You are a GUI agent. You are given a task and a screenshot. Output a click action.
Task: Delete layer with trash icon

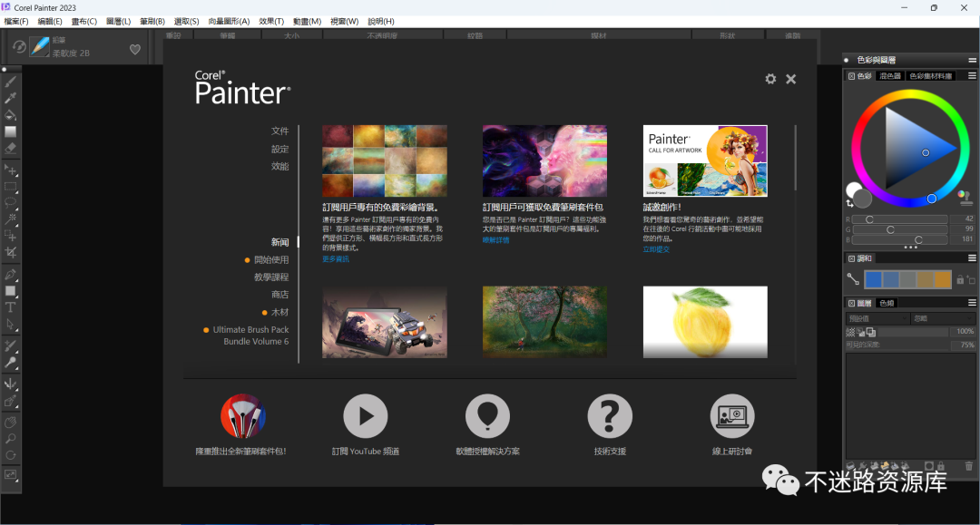(969, 466)
